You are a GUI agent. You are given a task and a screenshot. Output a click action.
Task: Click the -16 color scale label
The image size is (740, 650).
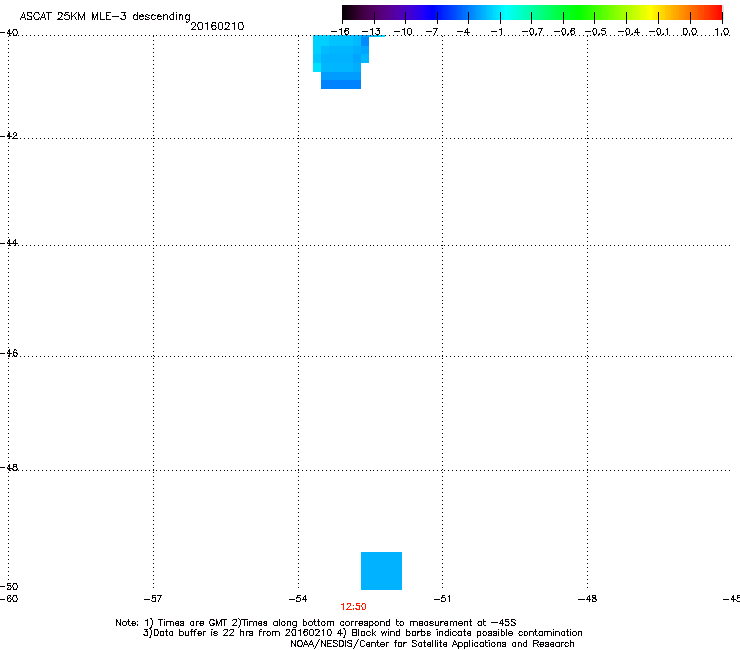pyautogui.click(x=340, y=32)
